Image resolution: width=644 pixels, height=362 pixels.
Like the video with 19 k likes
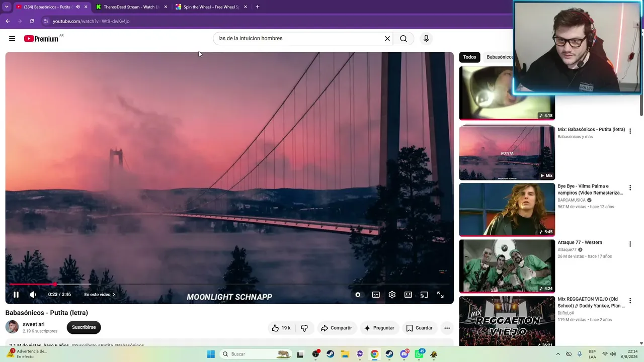[x=281, y=328]
